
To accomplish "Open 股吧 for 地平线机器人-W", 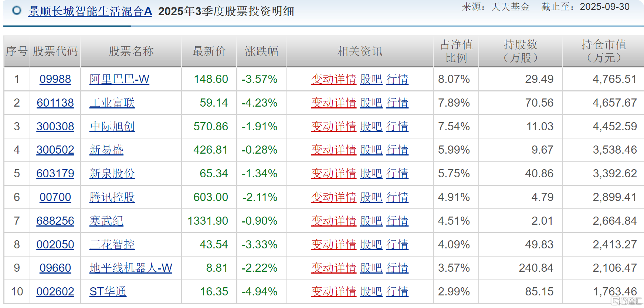I will click(x=371, y=268).
